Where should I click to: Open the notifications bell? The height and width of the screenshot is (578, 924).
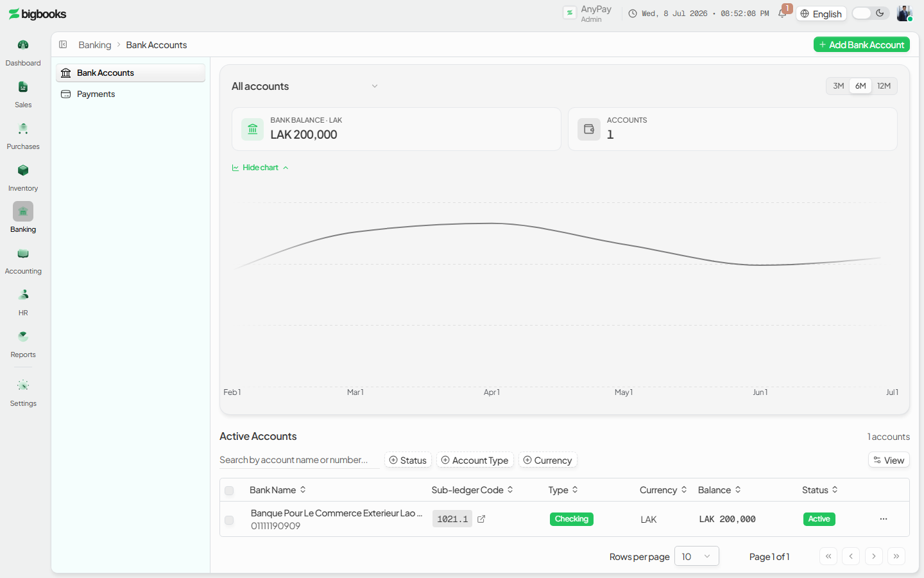pyautogui.click(x=782, y=13)
